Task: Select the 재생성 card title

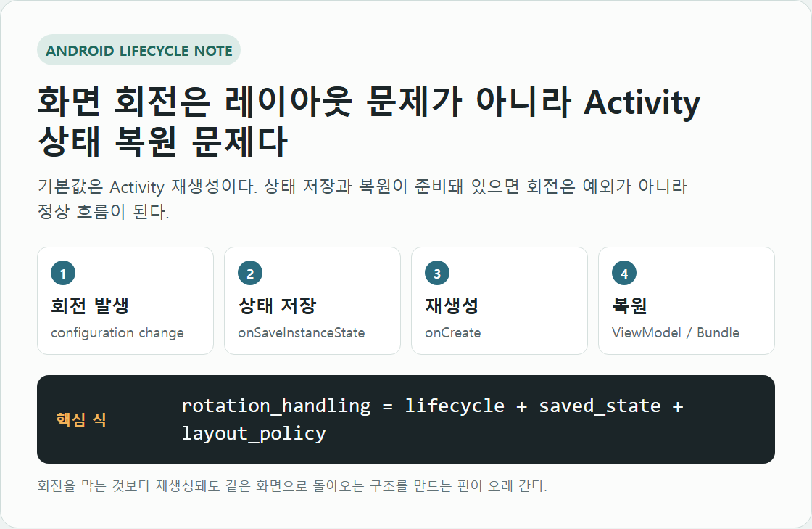Action: tap(452, 305)
